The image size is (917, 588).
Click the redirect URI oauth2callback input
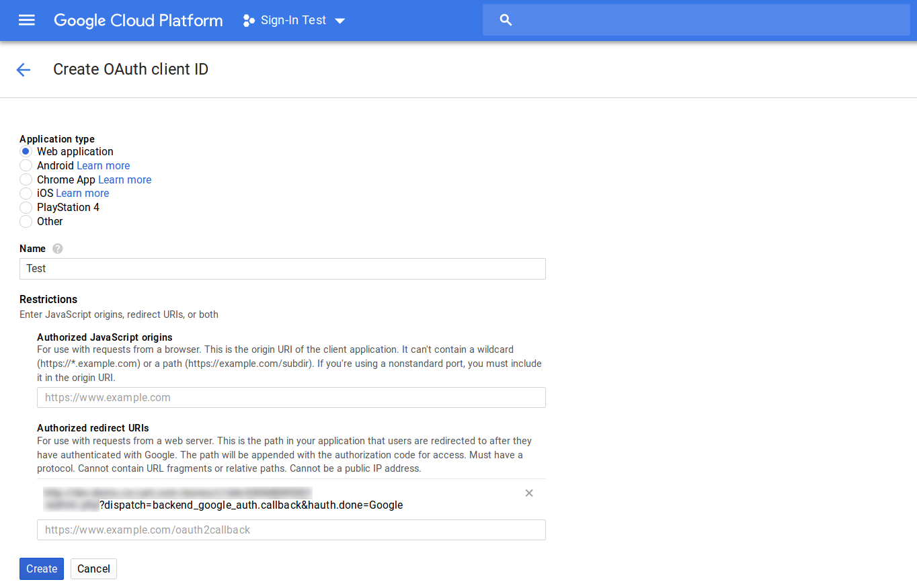pos(291,530)
